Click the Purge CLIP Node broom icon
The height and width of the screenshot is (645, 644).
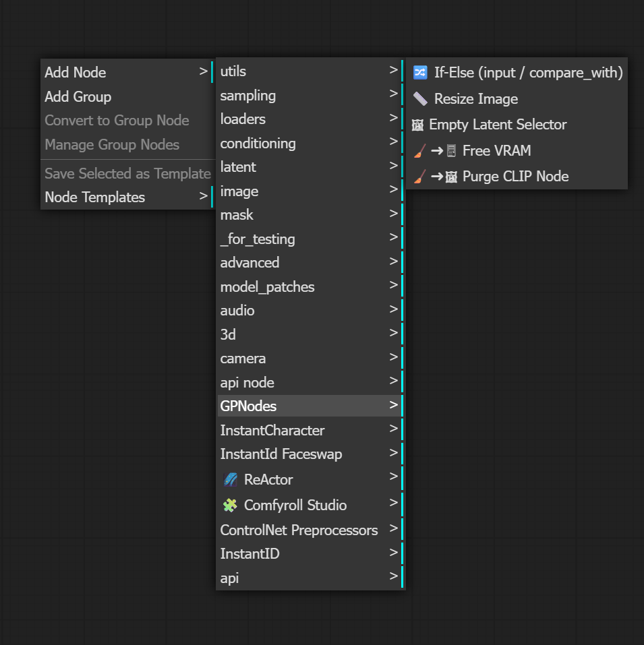click(x=419, y=177)
